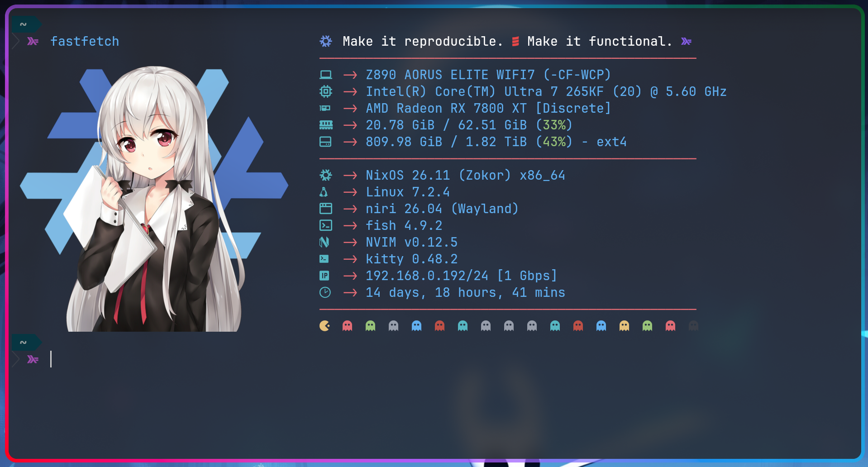Click the NixOS snowflake icon beside NixOS 26.11
Viewport: 868px width, 467px height.
click(x=326, y=175)
